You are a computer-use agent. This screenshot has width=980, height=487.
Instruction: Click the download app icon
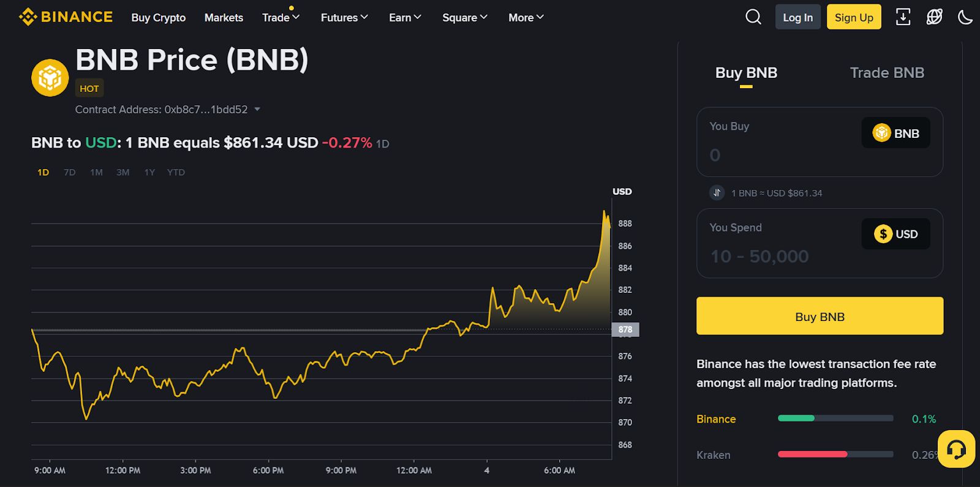tap(903, 17)
